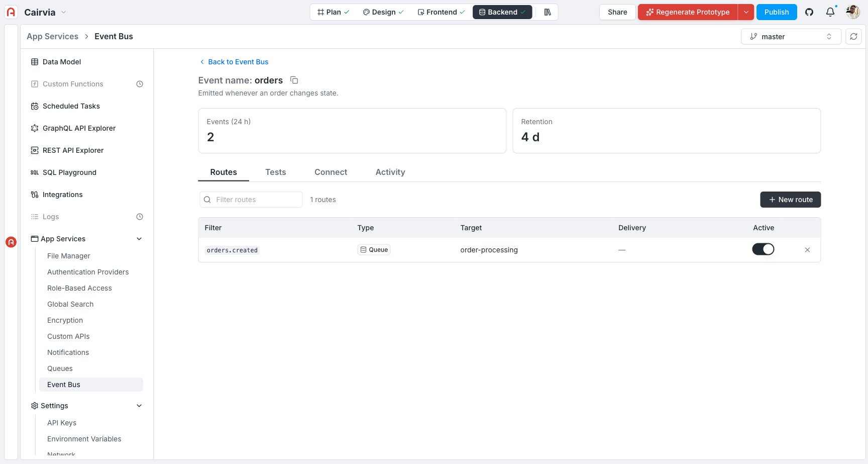868x464 pixels.
Task: Open Custom APIs
Action: point(68,336)
